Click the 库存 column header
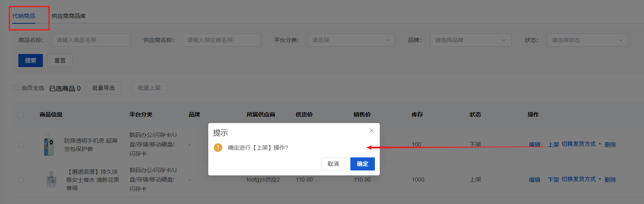644x204 pixels. (x=417, y=114)
